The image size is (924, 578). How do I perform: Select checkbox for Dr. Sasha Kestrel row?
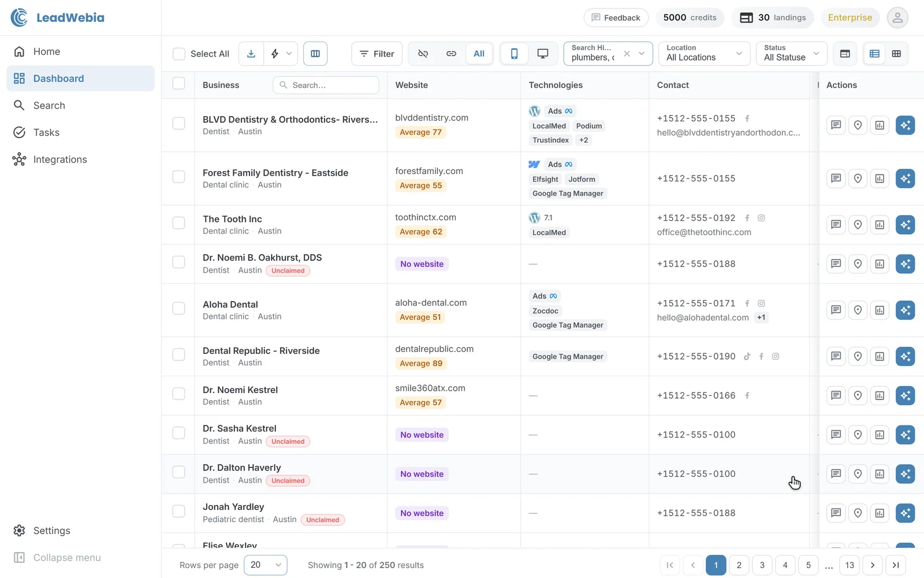[x=179, y=433]
